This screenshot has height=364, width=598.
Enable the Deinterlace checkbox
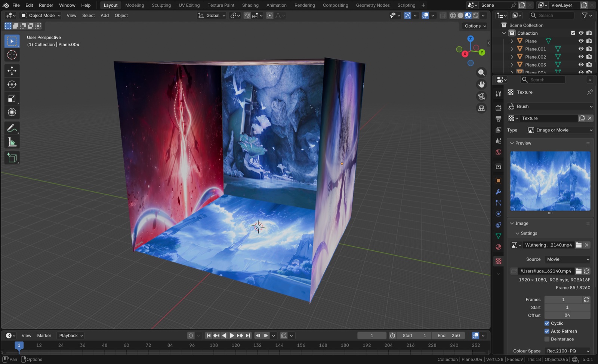pos(547,339)
